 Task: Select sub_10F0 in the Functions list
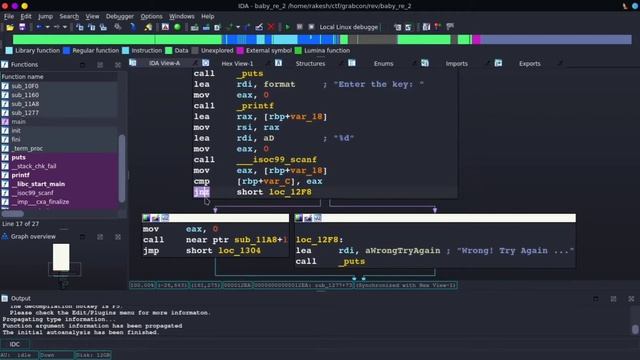pos(59,86)
